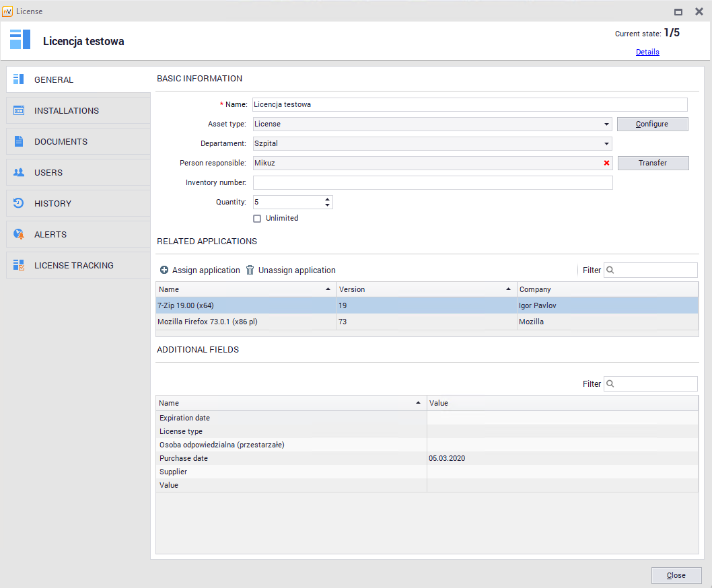Decrease quantity with down arrow

pos(327,205)
